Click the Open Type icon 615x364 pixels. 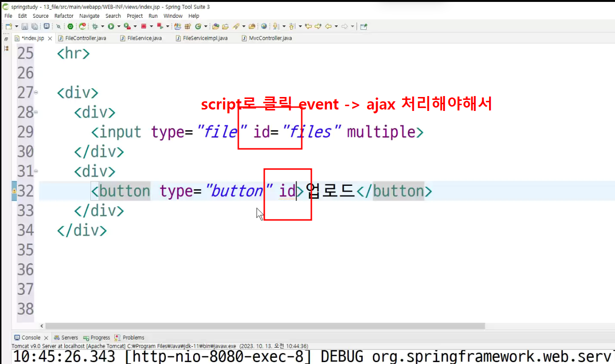click(215, 26)
